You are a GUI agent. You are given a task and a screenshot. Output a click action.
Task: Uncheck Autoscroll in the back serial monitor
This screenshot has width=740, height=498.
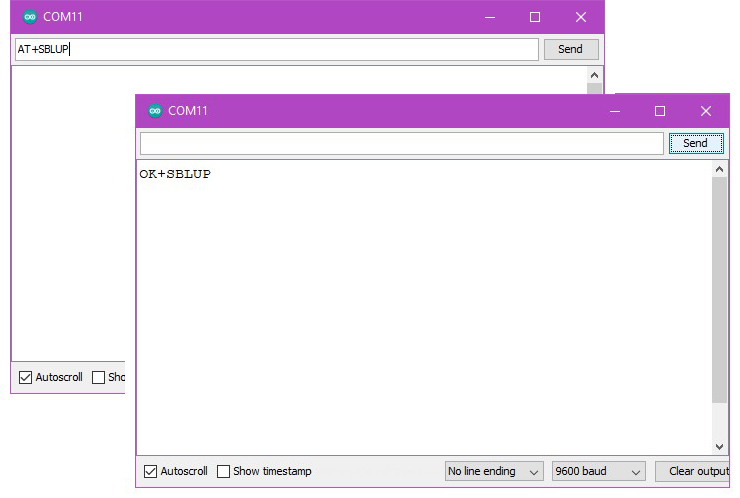pos(26,377)
